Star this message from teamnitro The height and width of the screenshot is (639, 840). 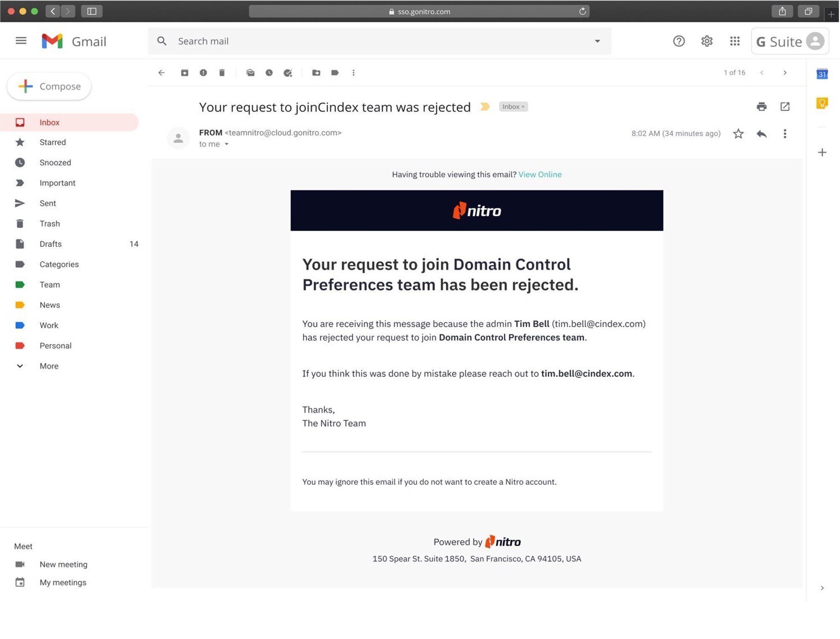point(738,134)
